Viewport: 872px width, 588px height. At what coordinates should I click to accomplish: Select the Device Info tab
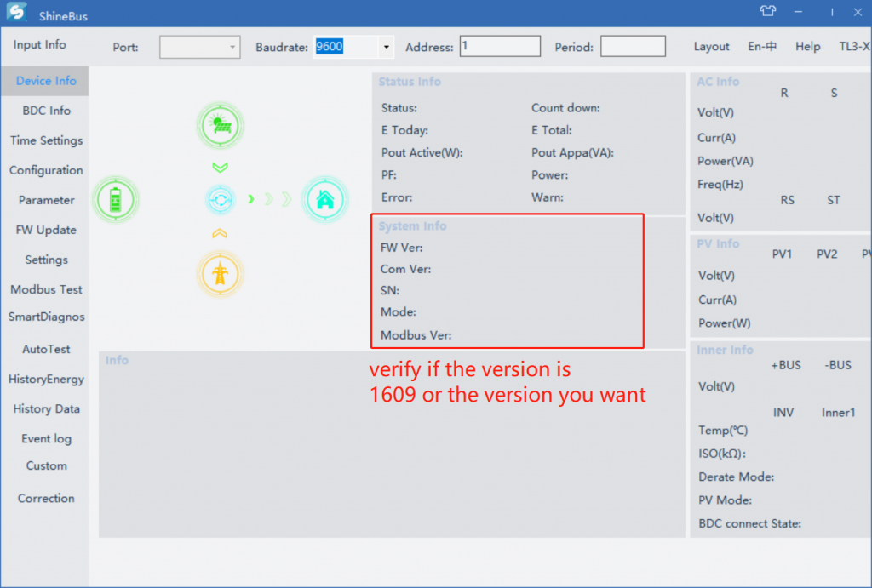tap(46, 81)
